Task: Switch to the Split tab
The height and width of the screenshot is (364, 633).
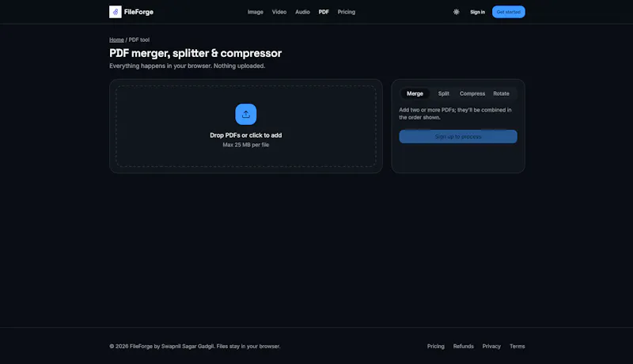Action: pyautogui.click(x=443, y=93)
